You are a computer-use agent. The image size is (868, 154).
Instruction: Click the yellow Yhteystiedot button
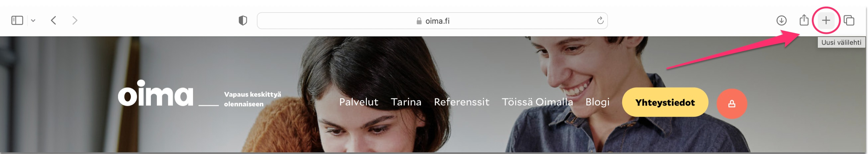tap(665, 102)
